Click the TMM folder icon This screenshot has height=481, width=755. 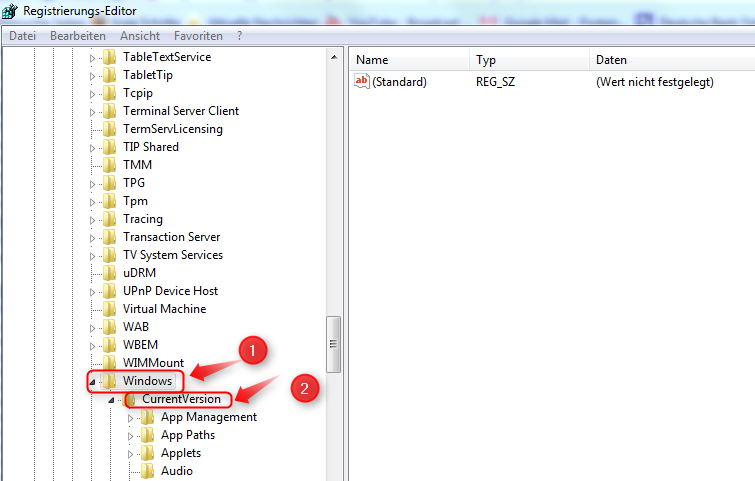coord(109,165)
